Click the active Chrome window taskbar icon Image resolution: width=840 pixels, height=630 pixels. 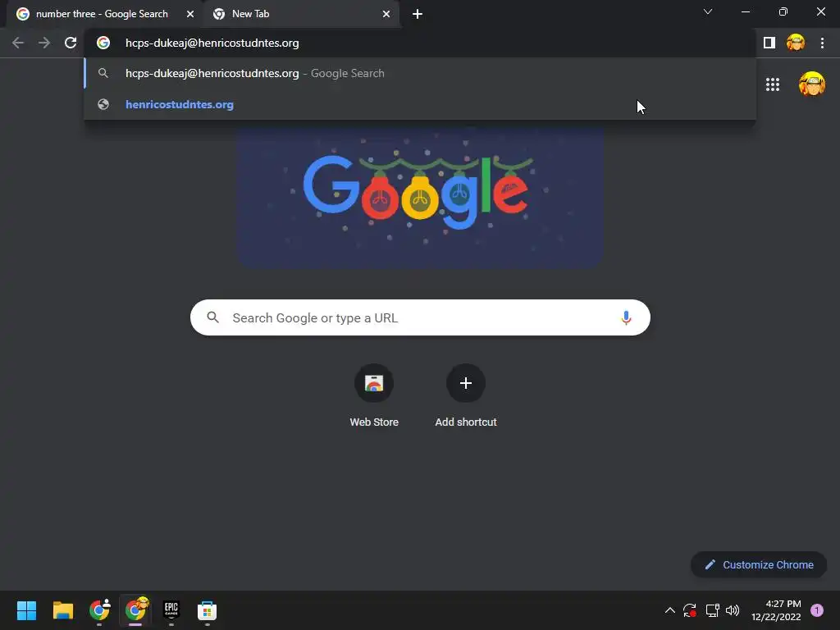click(x=135, y=610)
